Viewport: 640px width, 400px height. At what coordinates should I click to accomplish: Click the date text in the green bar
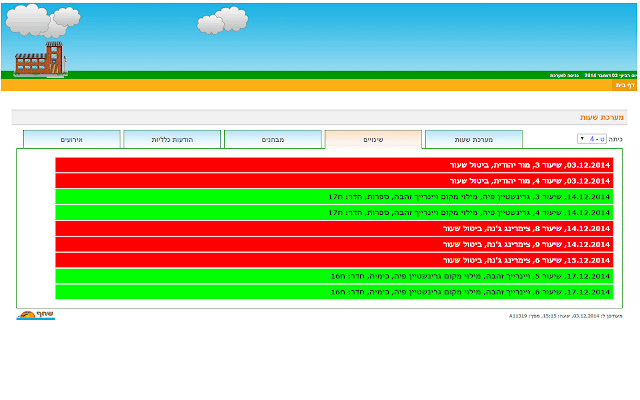coord(610,76)
